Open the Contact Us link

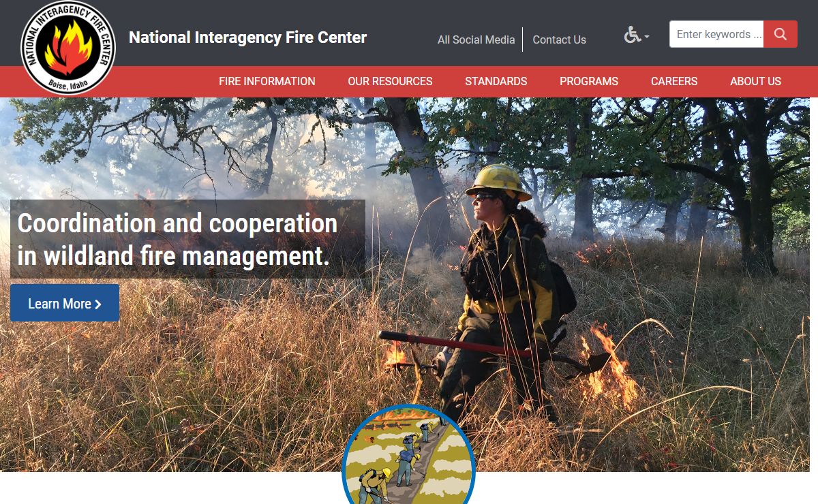pos(559,40)
